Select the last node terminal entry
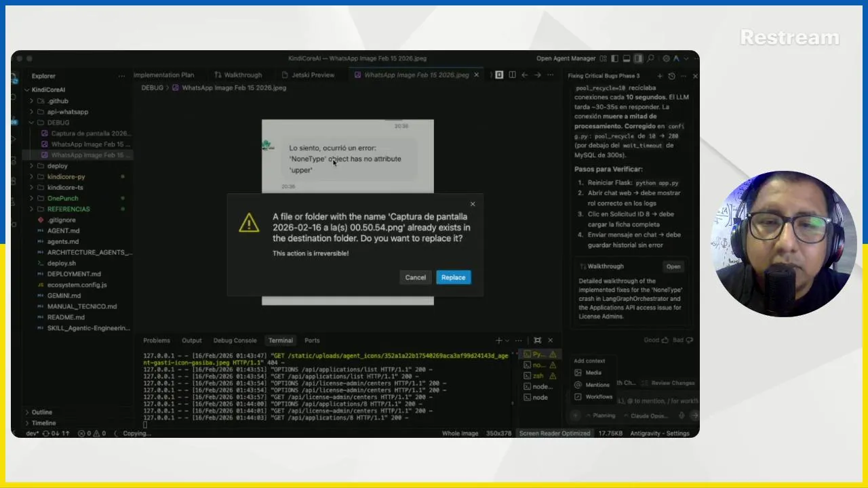 540,397
